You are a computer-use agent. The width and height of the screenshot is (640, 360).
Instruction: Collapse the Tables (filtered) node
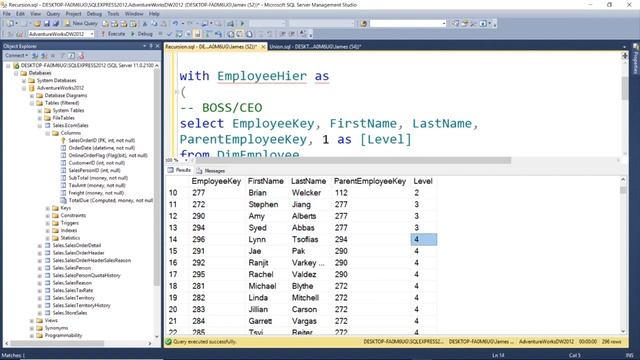pyautogui.click(x=32, y=103)
